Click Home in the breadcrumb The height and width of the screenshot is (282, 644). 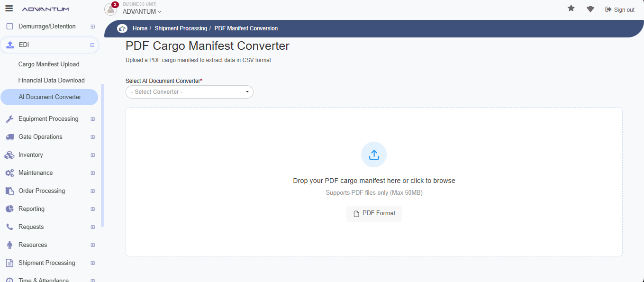[x=140, y=28]
